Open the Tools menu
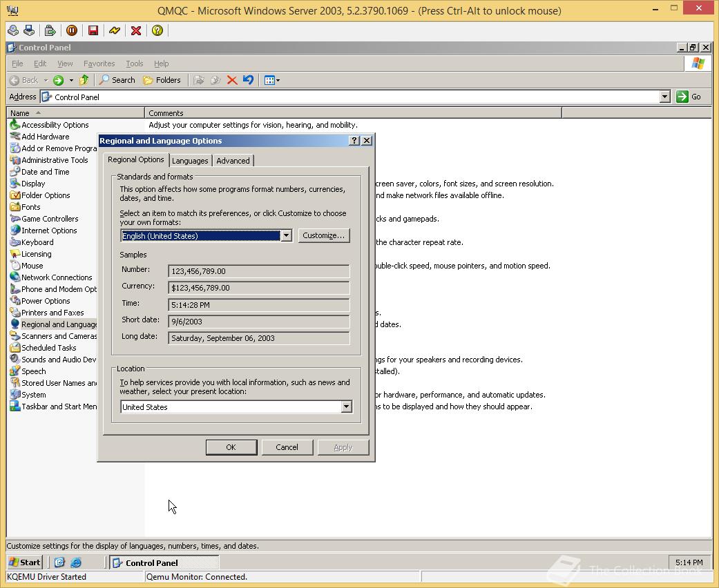Screen dimensions: 719x588 (x=135, y=63)
